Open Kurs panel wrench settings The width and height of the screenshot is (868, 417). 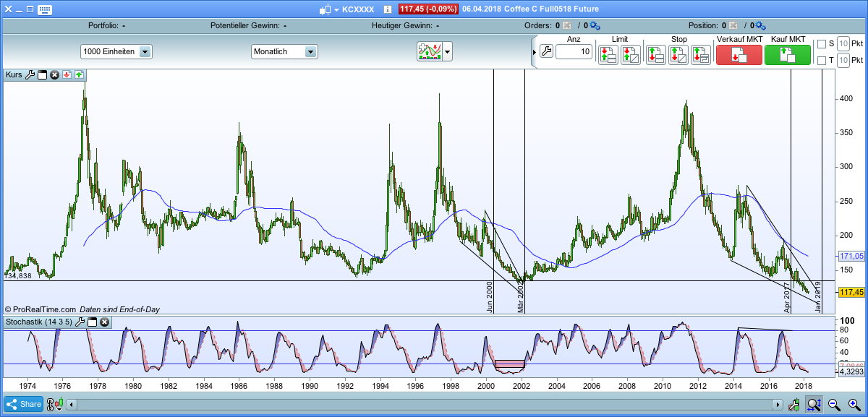[30, 74]
